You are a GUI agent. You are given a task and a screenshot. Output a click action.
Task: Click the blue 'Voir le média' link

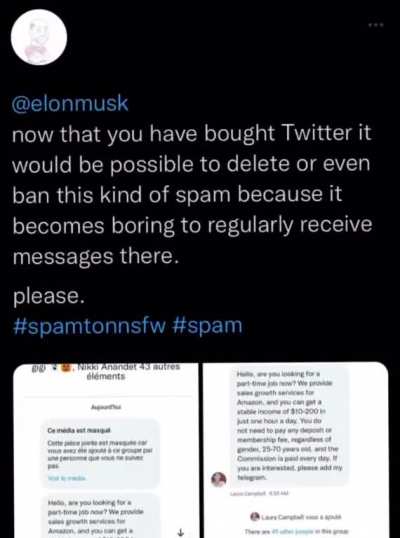[x=67, y=478]
